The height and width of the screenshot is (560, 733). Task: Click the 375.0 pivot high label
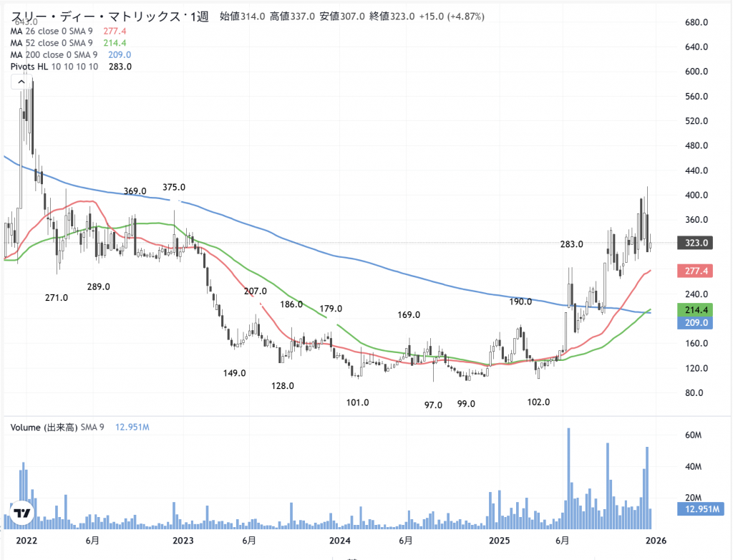[x=174, y=187]
